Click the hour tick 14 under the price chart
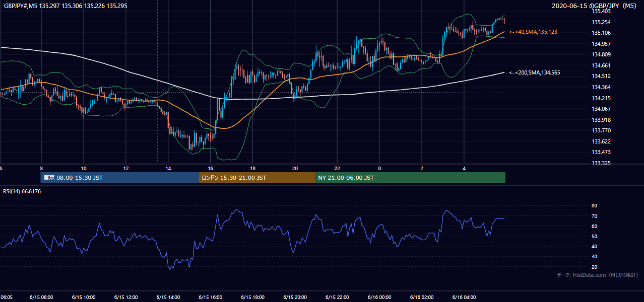The width and height of the screenshot is (644, 302). [168, 168]
